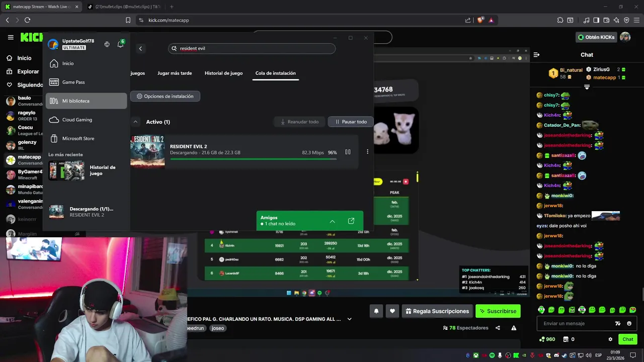The image size is (644, 362).
Task: Open Coscu channel in sidebar
Action: click(24, 131)
